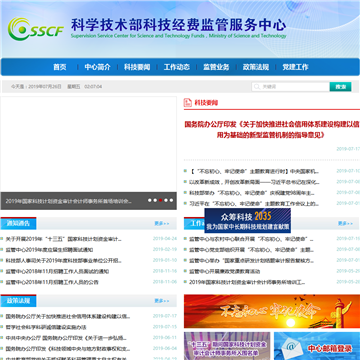360x360 pixels.
Task: Open the 通知通告 section tab
Action: coord(18,223)
